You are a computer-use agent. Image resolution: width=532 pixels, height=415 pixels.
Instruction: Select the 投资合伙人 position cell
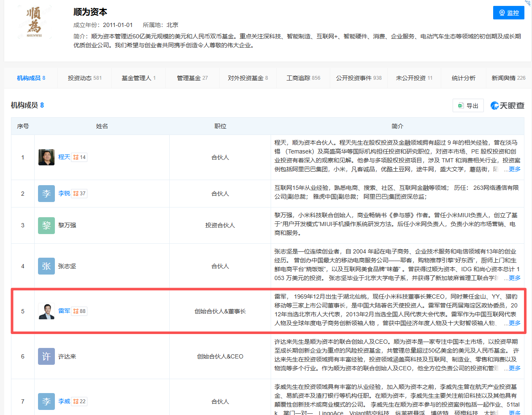220,225
